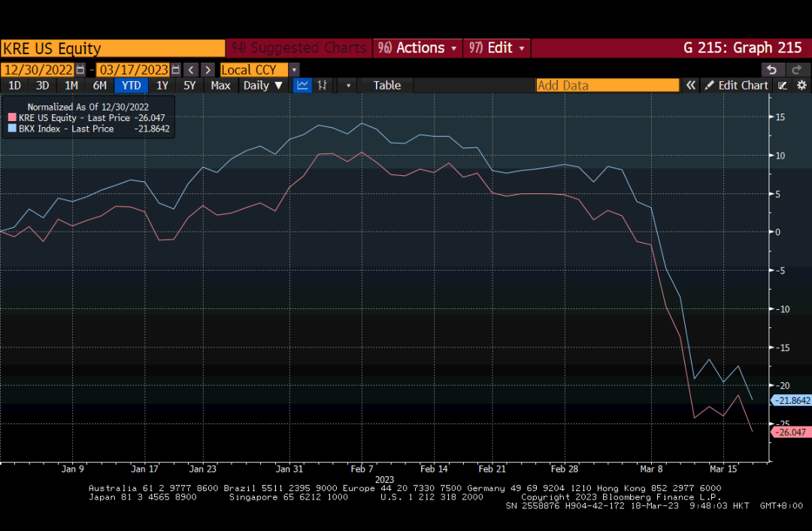
Task: Open the Edit menu
Action: [497, 48]
